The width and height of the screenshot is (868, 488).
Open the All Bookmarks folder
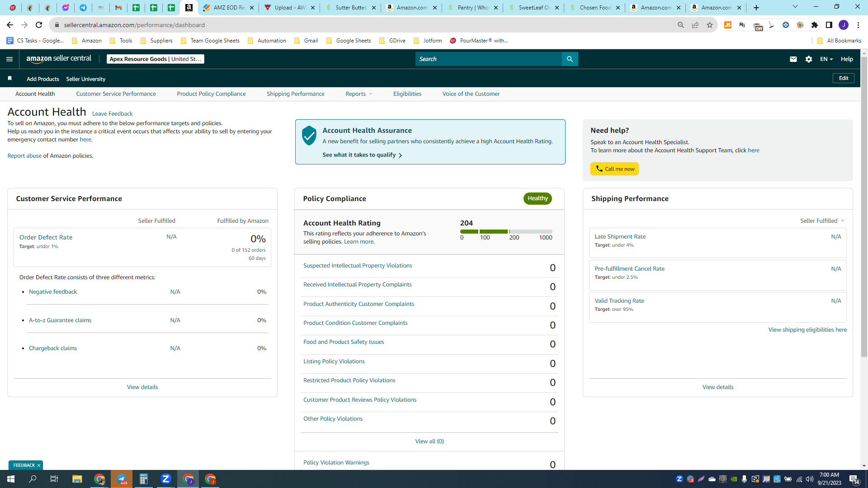[839, 41]
